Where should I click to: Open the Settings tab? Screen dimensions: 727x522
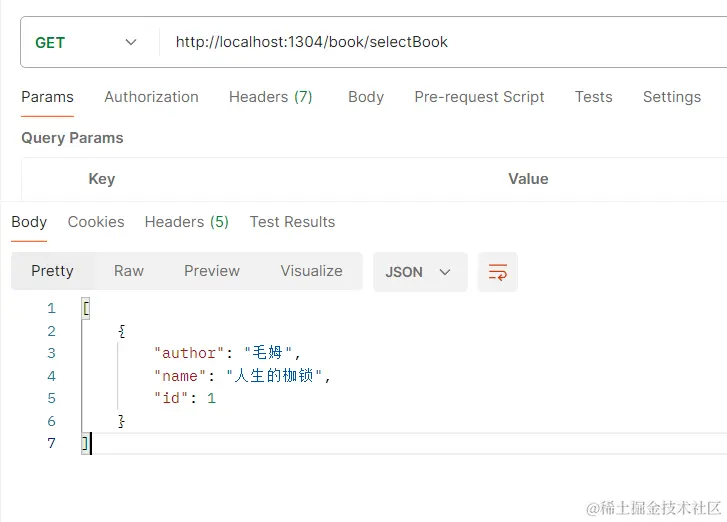pyautogui.click(x=672, y=97)
